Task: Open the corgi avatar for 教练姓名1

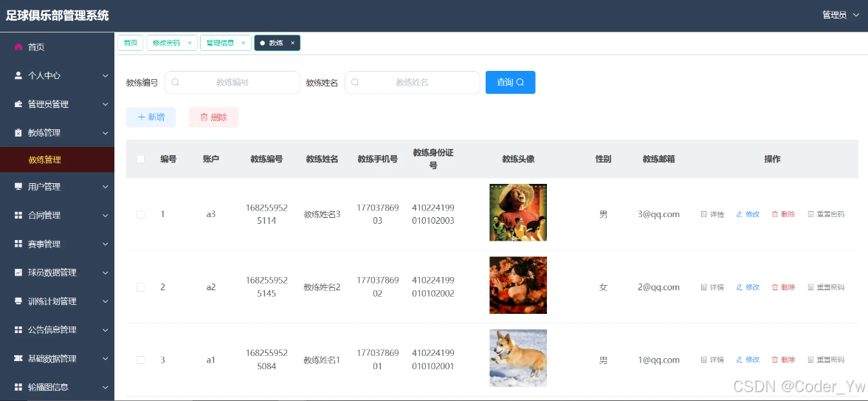Action: pos(518,357)
